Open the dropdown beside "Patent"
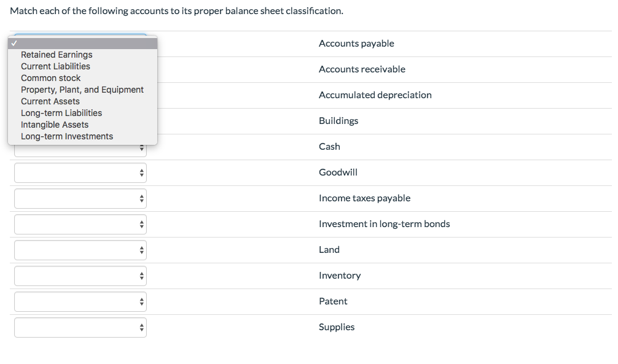The width and height of the screenshot is (618, 364). point(80,301)
